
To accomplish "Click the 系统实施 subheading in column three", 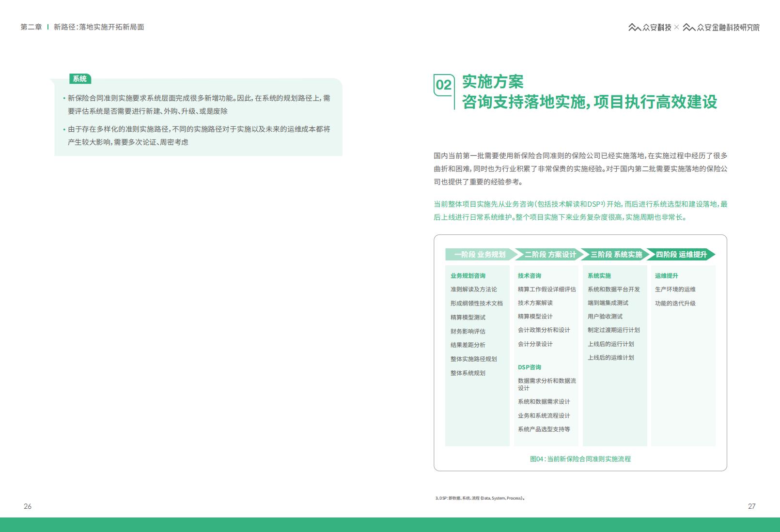I will coord(599,276).
